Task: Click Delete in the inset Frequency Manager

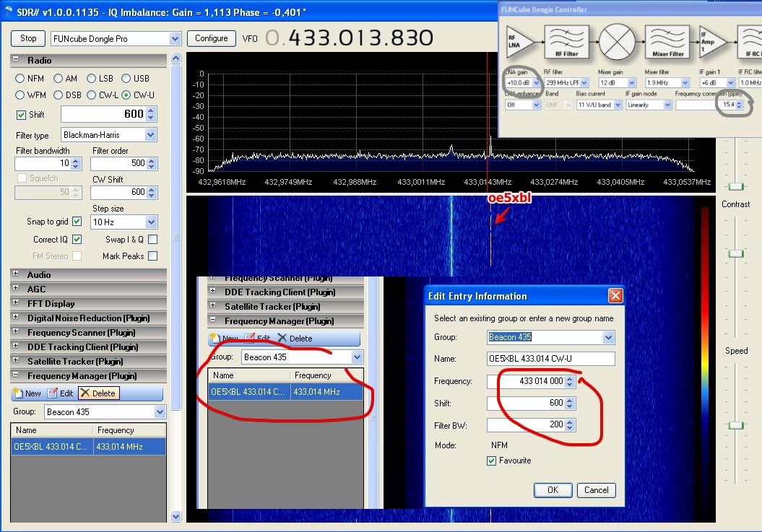Action: tap(295, 338)
